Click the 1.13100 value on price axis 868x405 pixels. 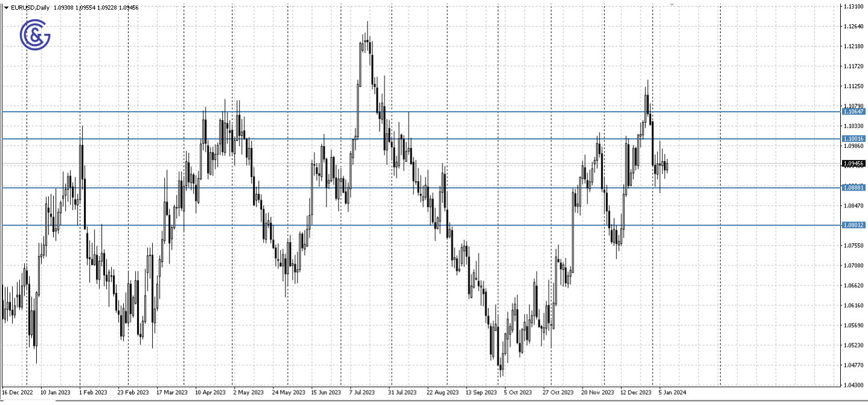(854, 5)
